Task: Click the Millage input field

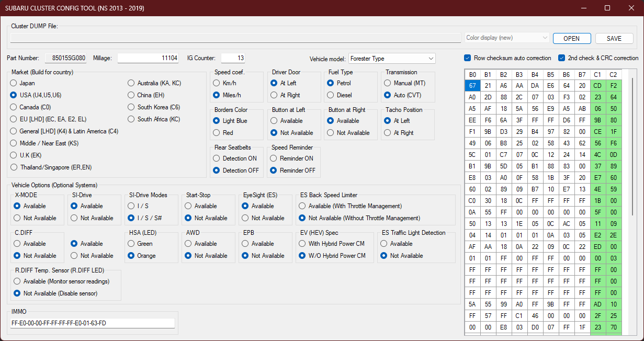Action: [148, 58]
